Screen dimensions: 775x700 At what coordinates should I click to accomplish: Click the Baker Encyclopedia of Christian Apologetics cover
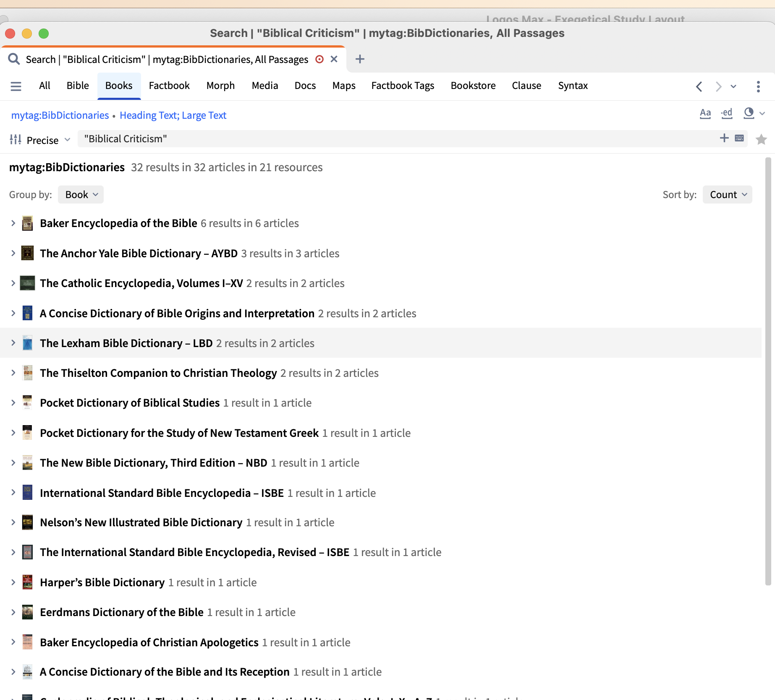coord(27,642)
